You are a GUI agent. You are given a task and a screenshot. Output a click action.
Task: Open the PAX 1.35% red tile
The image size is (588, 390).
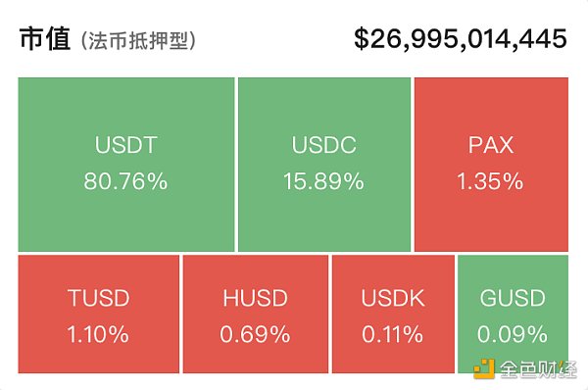tap(491, 165)
